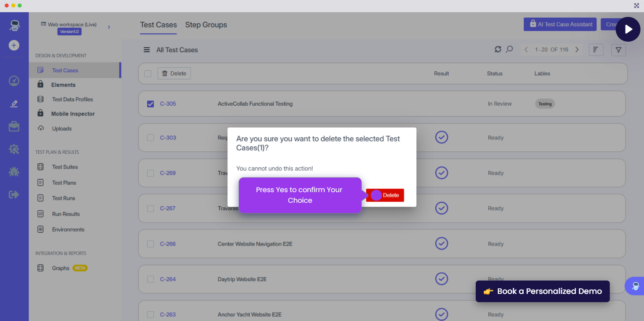Click the play video button
The image size is (644, 321).
point(628,29)
